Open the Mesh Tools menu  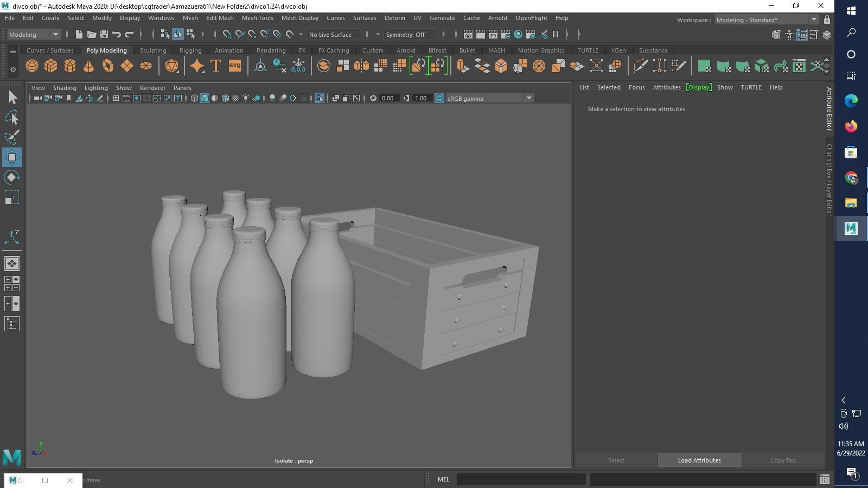[257, 18]
